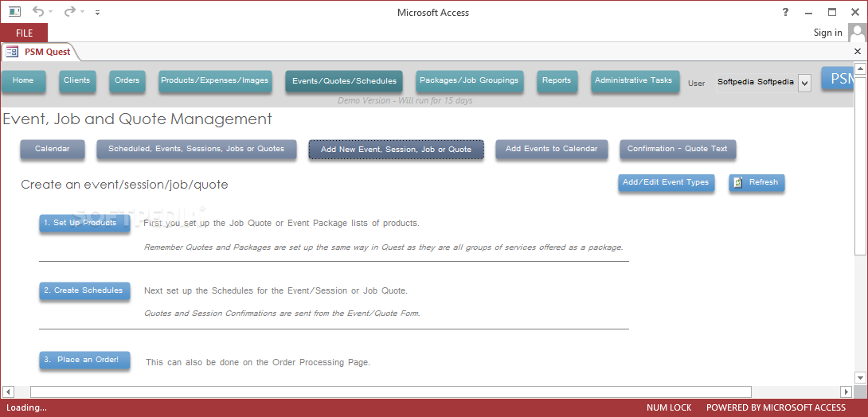This screenshot has height=417, width=868.
Task: Click 'Create an event/session/job/quote' text
Action: click(x=124, y=185)
